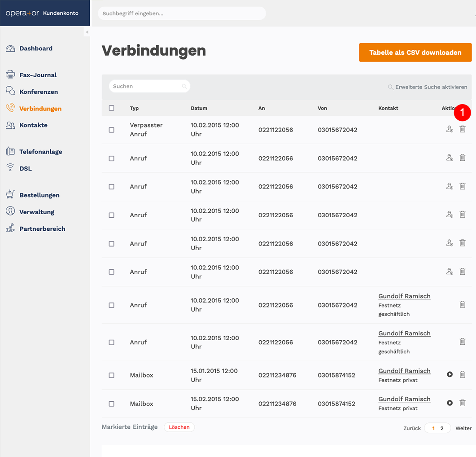Add contact icon in third table row
This screenshot has height=457, width=476.
tap(450, 186)
